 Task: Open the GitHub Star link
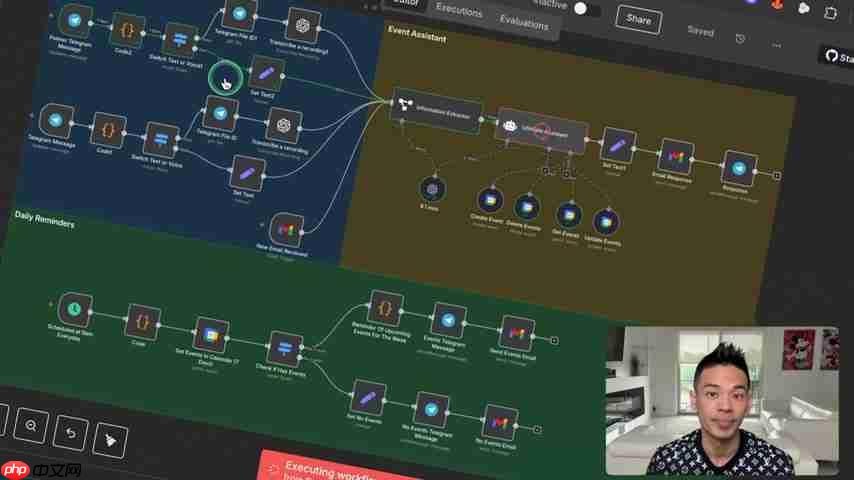tap(836, 56)
